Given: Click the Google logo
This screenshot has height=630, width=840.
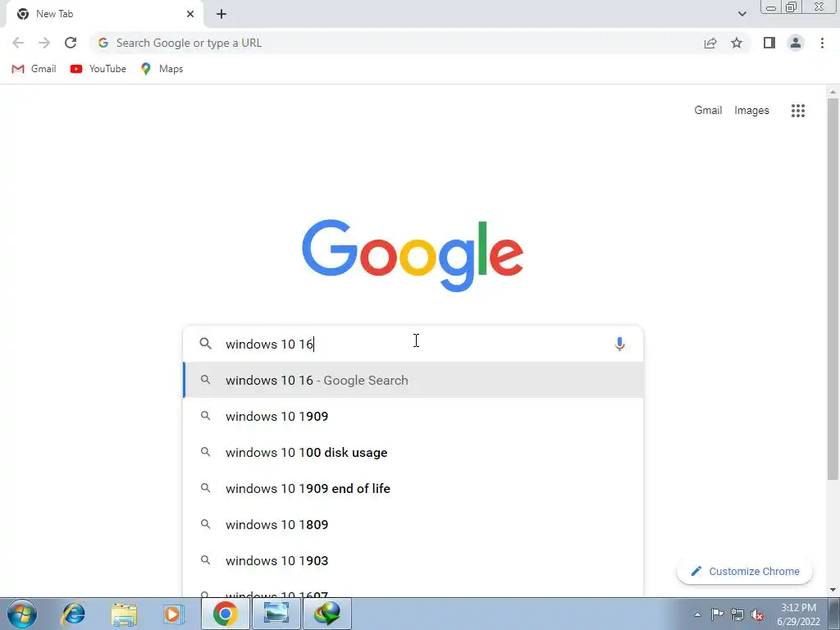Looking at the screenshot, I should click(413, 255).
